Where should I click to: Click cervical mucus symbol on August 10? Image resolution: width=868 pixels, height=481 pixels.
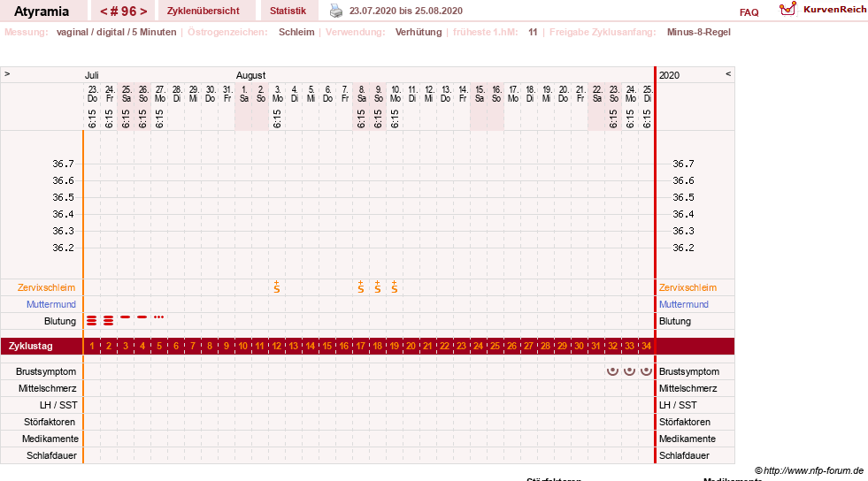click(394, 287)
